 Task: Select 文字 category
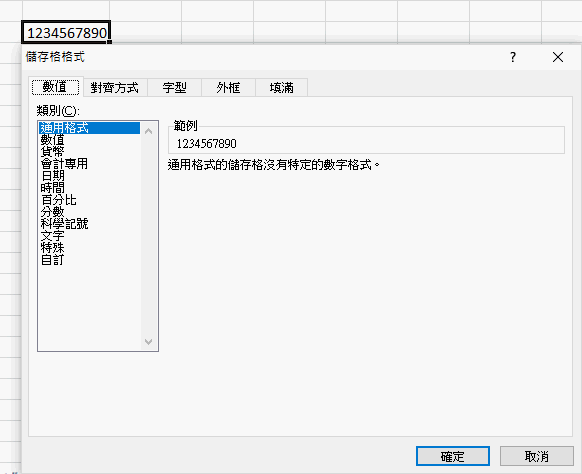(52, 236)
